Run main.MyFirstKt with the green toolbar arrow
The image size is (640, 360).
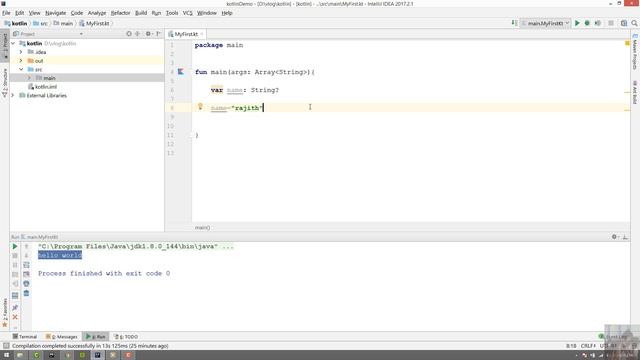point(577,23)
